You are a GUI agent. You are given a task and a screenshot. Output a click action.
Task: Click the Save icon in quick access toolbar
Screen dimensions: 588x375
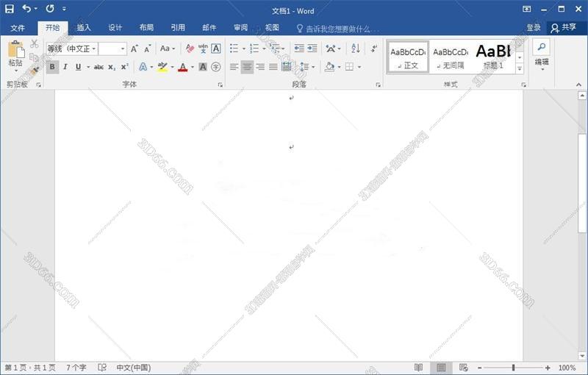10,9
